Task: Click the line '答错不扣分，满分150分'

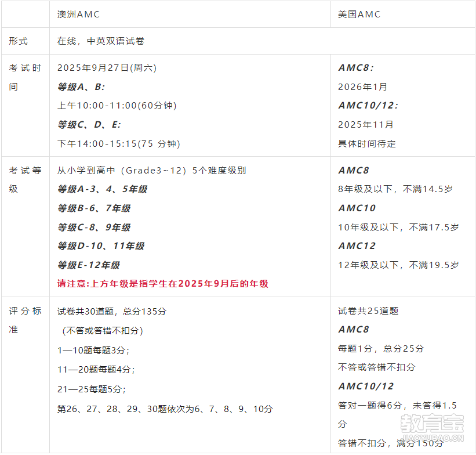Action: coord(391,443)
